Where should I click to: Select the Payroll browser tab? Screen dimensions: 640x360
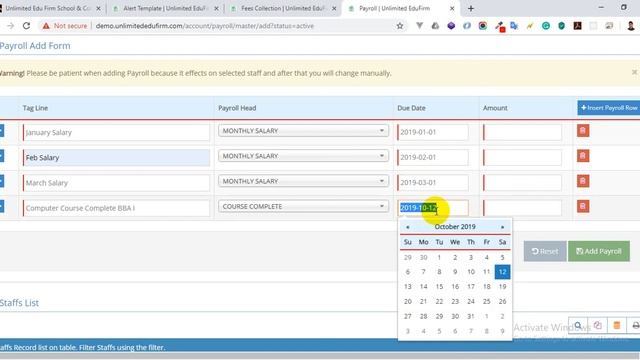tap(400, 8)
